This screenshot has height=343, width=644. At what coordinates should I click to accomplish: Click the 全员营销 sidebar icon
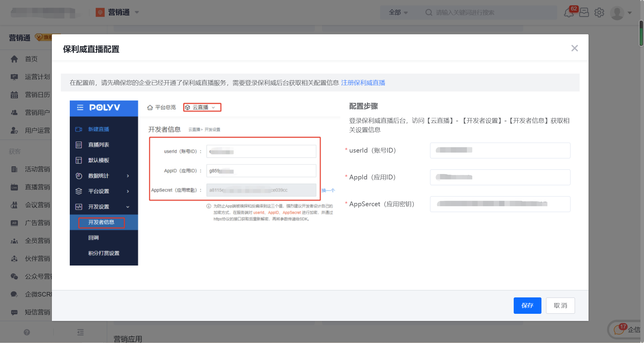(14, 241)
